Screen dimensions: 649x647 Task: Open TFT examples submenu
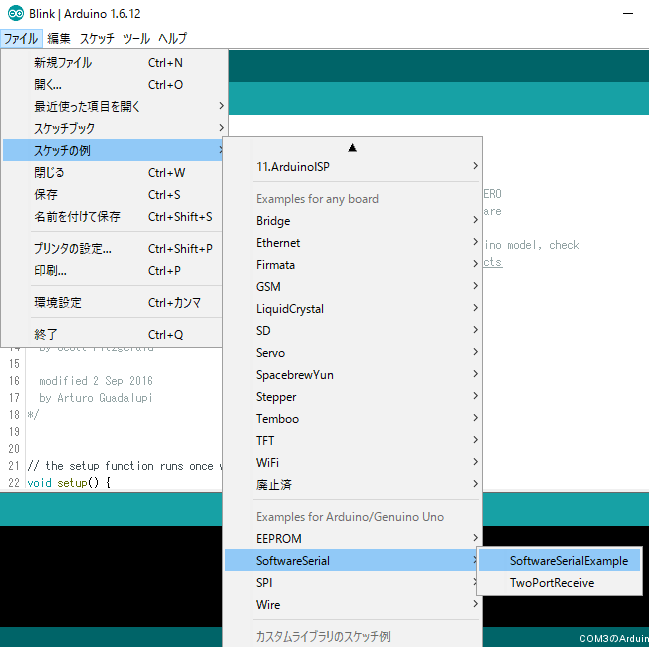(x=353, y=440)
